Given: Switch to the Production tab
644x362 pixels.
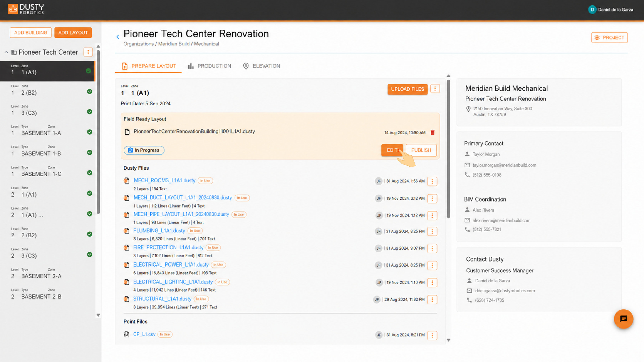Looking at the screenshot, I should click(210, 66).
